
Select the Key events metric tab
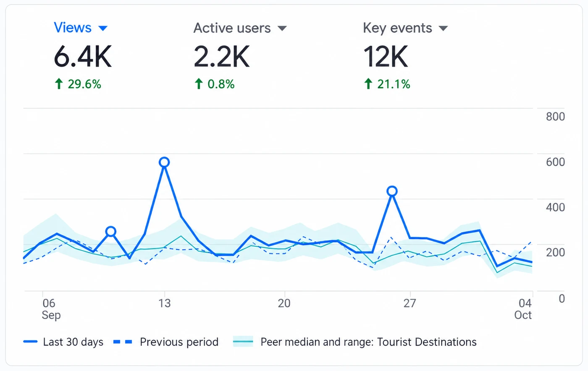[x=397, y=28]
